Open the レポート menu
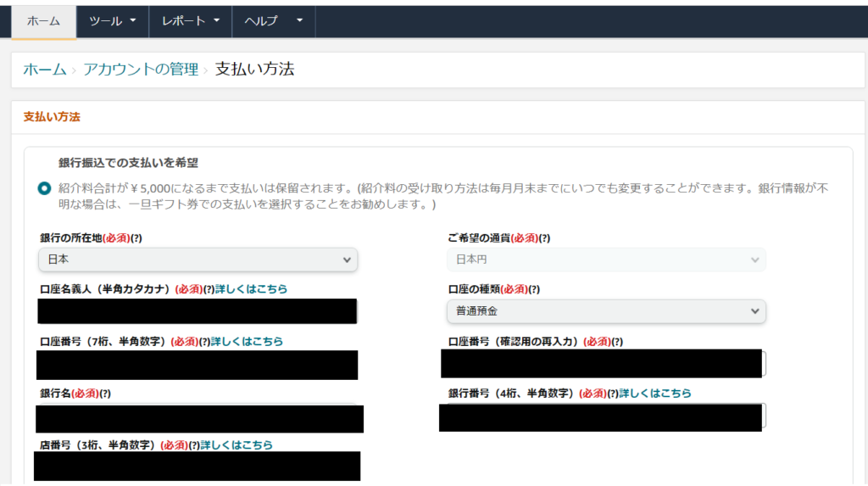Screen dimensions: 868x486 click(190, 21)
